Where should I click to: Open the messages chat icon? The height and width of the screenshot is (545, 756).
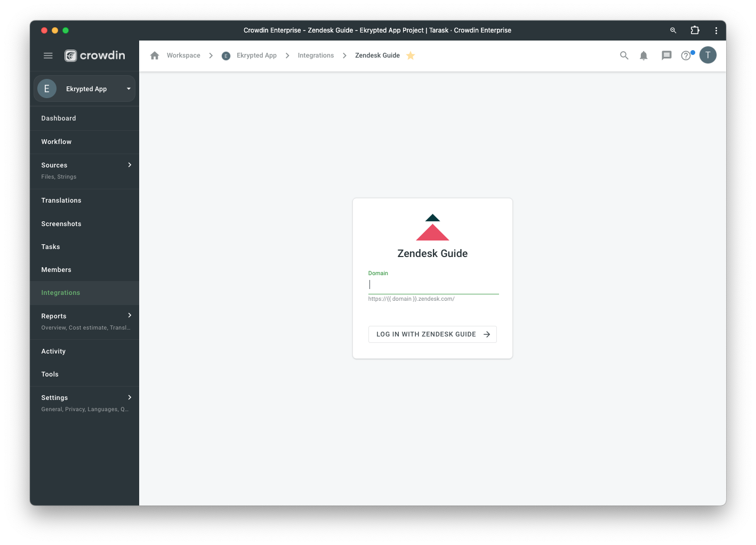tap(666, 55)
